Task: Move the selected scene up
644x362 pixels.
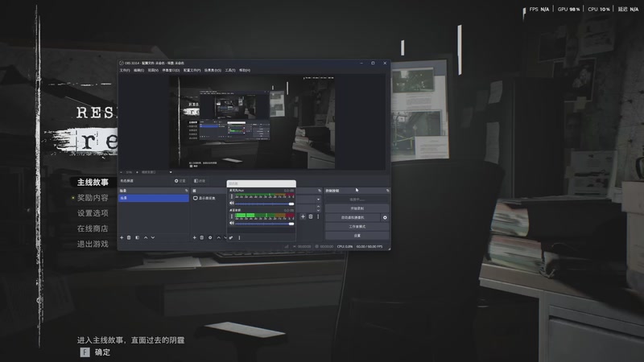Action: pyautogui.click(x=146, y=237)
